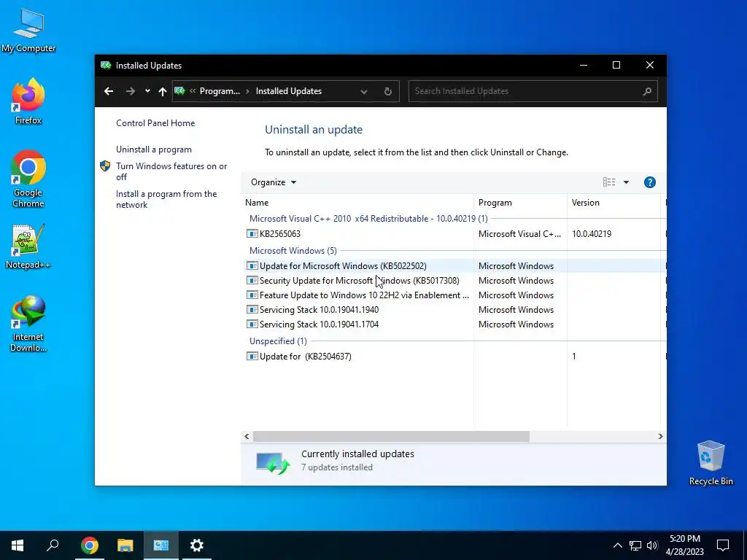Image resolution: width=747 pixels, height=560 pixels.
Task: Click the horizontal scrollbar thumb
Action: 391,436
